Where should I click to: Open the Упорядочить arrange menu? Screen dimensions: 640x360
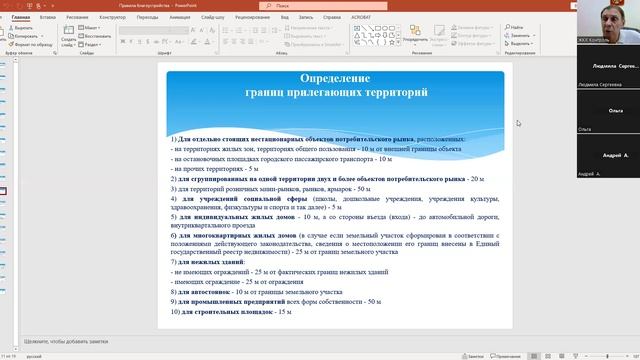[x=415, y=35]
